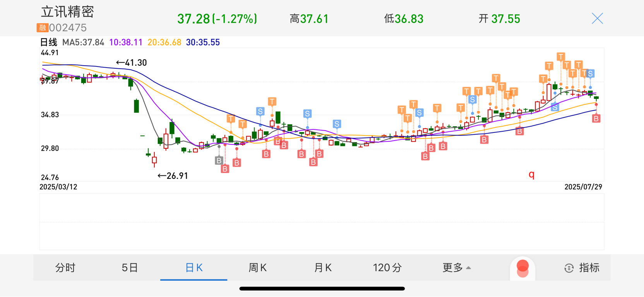Switch to the 分时 intraday tab
Image resolution: width=644 pixels, height=297 pixels.
click(x=65, y=268)
